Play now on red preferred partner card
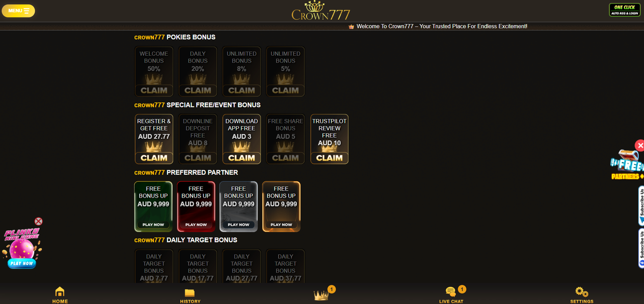This screenshot has width=644, height=304. click(196, 225)
